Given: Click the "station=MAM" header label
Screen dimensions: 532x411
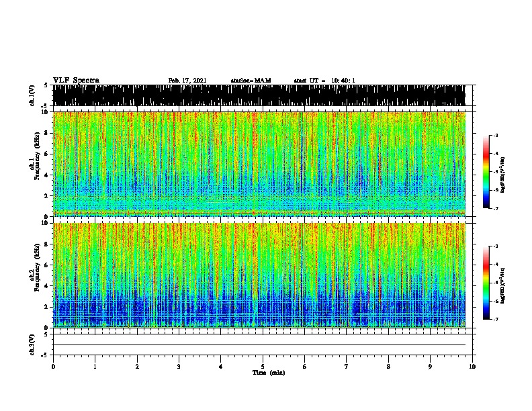Looking at the screenshot, I should (x=251, y=81).
